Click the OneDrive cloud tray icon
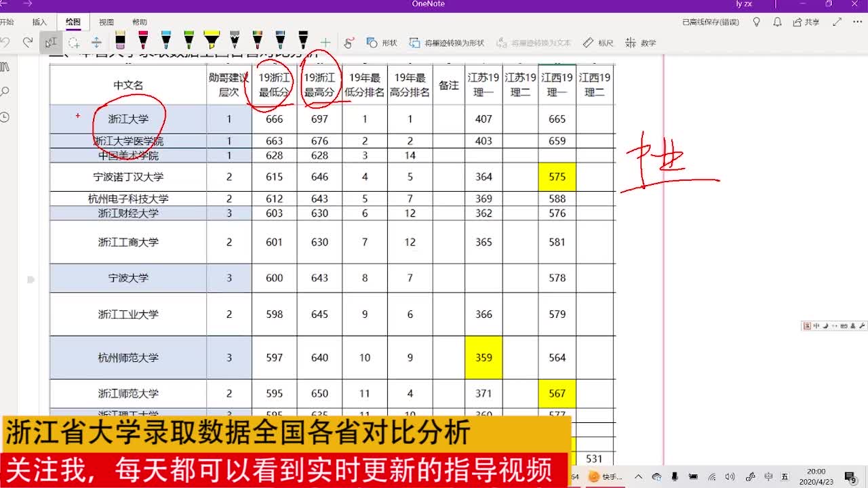This screenshot has height=488, width=868. (656, 476)
